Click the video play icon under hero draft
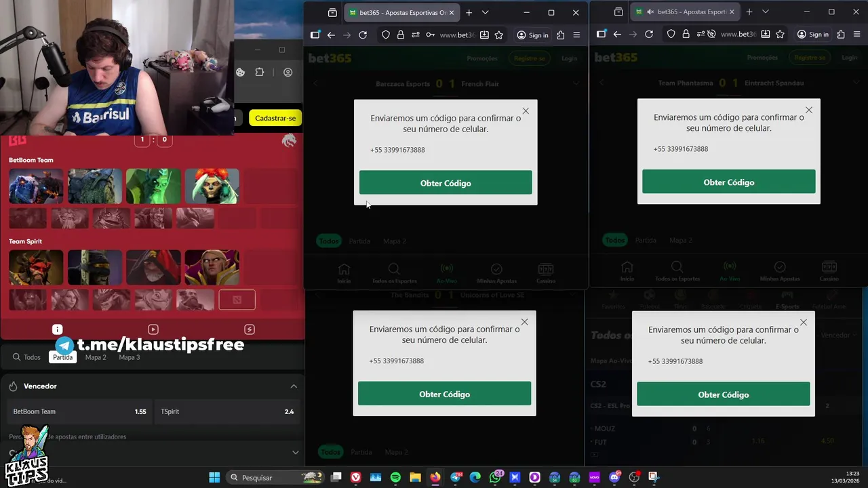This screenshot has height=488, width=868. point(153,329)
